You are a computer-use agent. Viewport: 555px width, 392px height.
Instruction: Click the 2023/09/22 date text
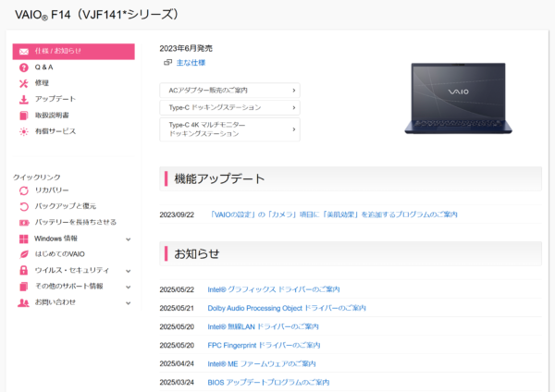pos(177,214)
